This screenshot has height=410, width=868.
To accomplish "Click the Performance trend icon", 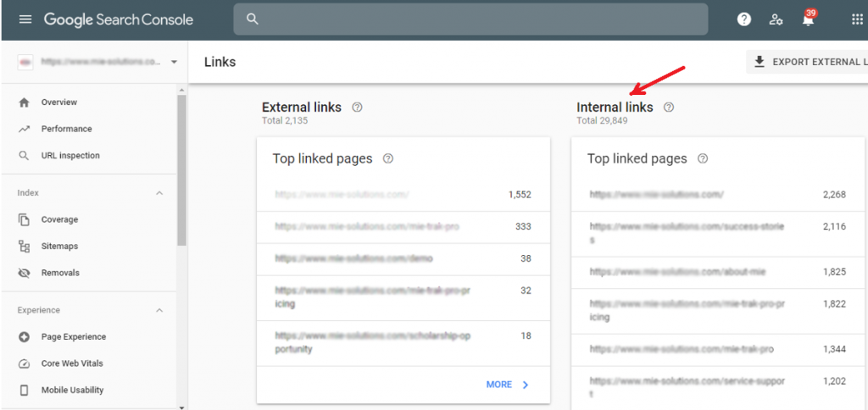I will point(24,129).
